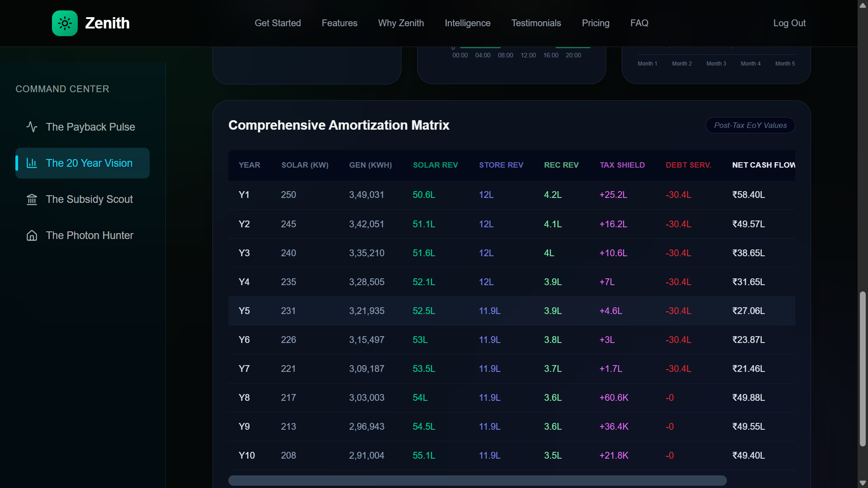Select The Photon Hunter sidebar item
The image size is (868, 488).
pos(90,235)
